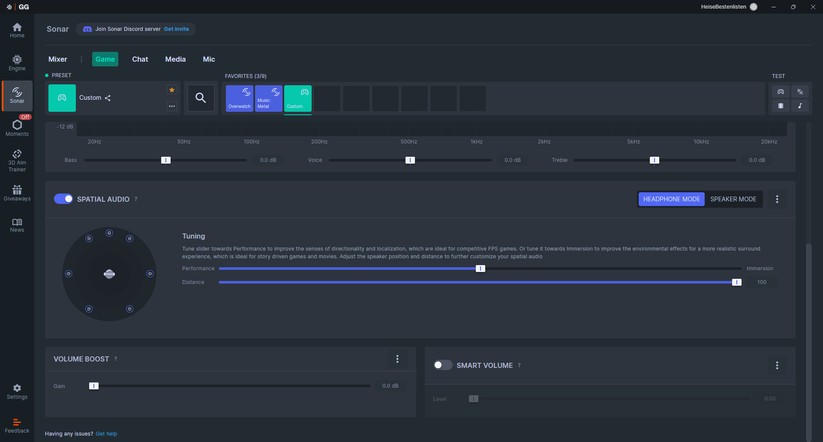Click the Bass slider handle
Screen dimensions: 823x442
[166, 160]
